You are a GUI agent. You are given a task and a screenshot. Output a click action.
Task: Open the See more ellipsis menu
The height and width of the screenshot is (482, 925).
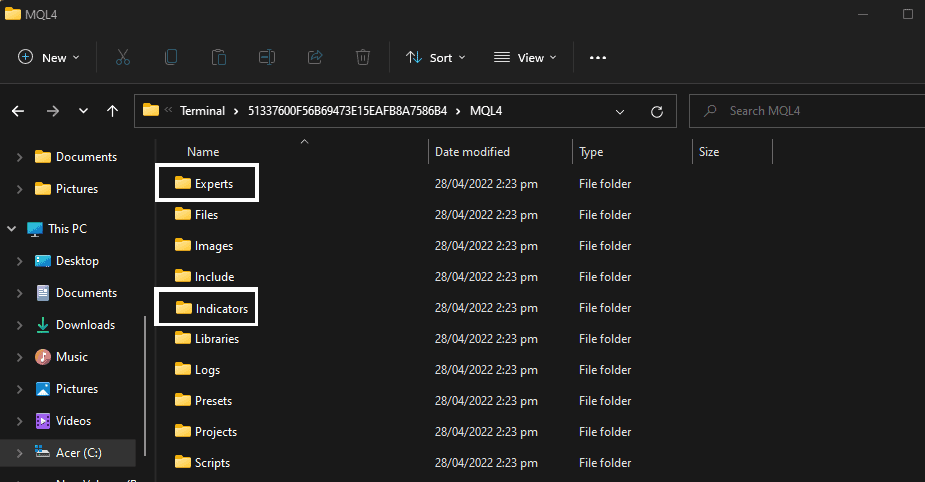pos(598,58)
